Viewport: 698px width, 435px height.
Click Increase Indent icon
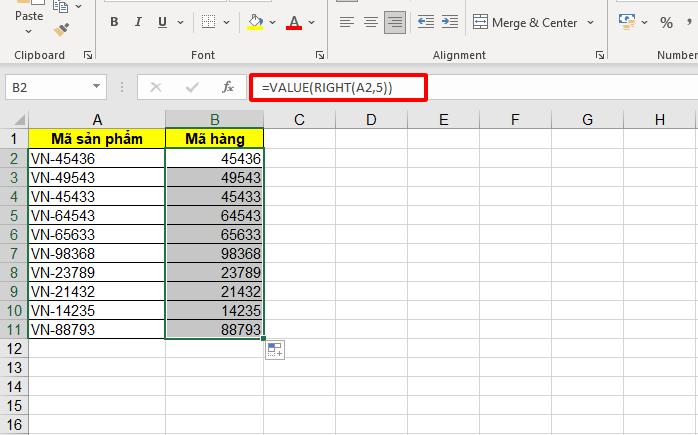pyautogui.click(x=450, y=22)
